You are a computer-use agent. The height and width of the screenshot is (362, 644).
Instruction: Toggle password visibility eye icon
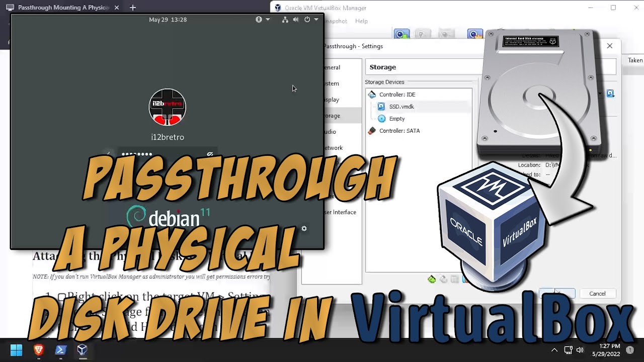tap(210, 154)
